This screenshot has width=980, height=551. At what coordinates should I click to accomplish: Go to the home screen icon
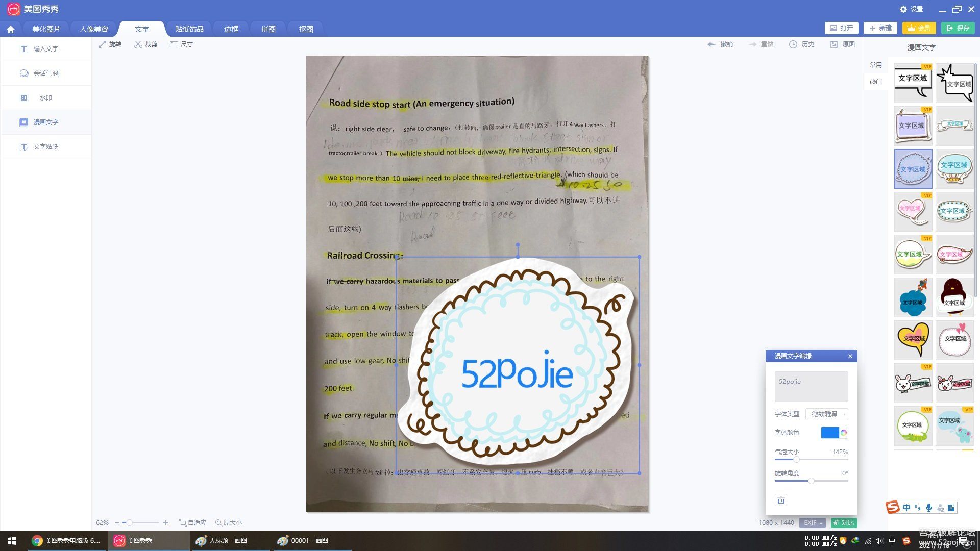[11, 29]
